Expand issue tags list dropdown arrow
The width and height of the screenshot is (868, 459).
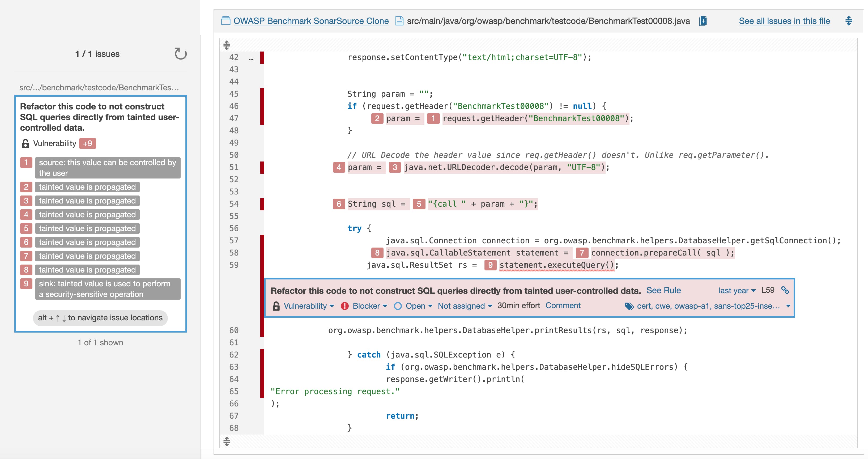pos(788,306)
